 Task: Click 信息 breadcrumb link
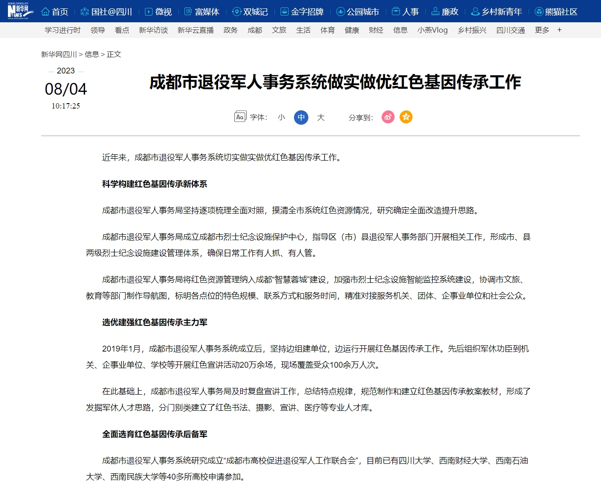pos(92,54)
